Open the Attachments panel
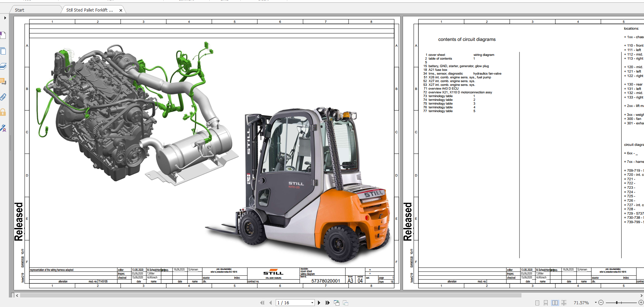Viewport: 644px width, 307px height. [4, 97]
